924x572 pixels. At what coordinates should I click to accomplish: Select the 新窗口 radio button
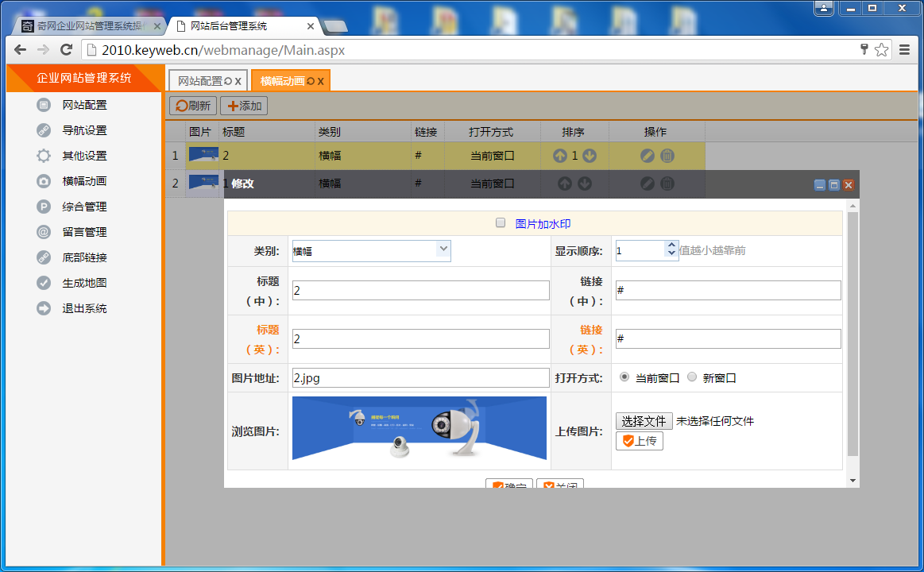tap(692, 377)
